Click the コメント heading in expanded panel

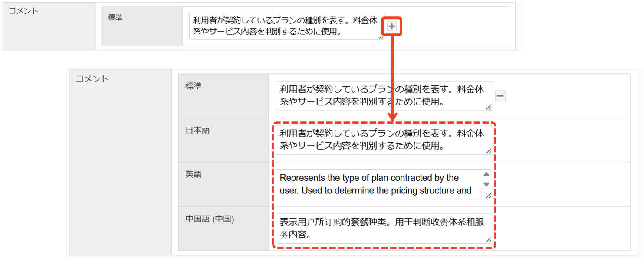[x=92, y=79]
